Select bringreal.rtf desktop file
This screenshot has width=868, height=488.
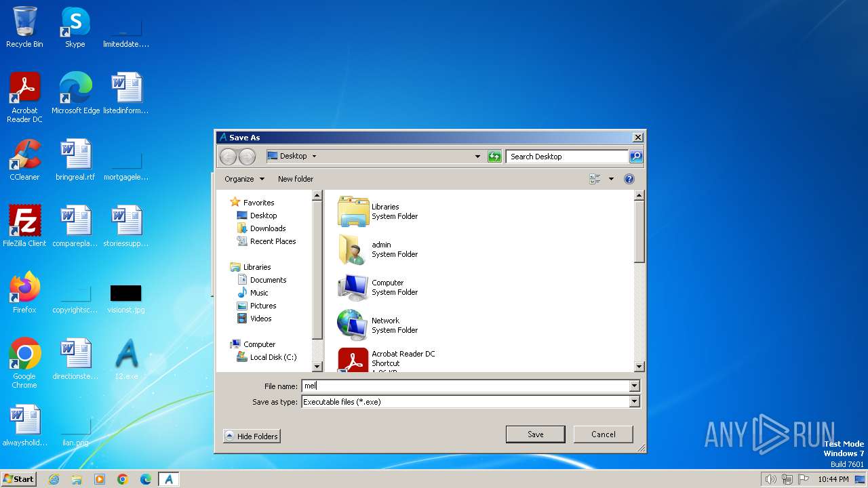[75, 160]
